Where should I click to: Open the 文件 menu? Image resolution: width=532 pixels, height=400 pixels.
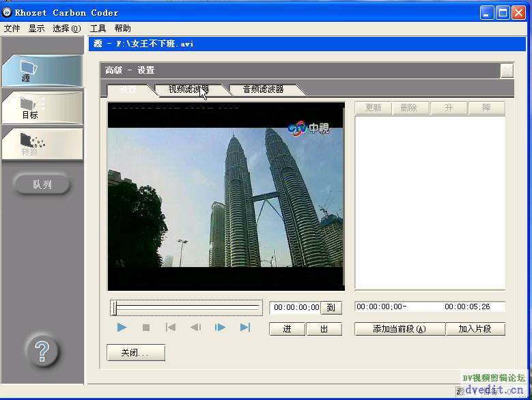tap(12, 29)
